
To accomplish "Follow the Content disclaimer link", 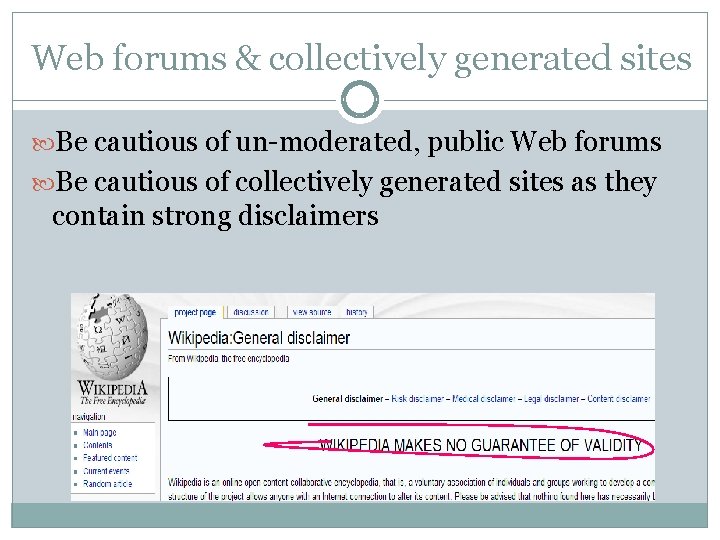I will [619, 399].
